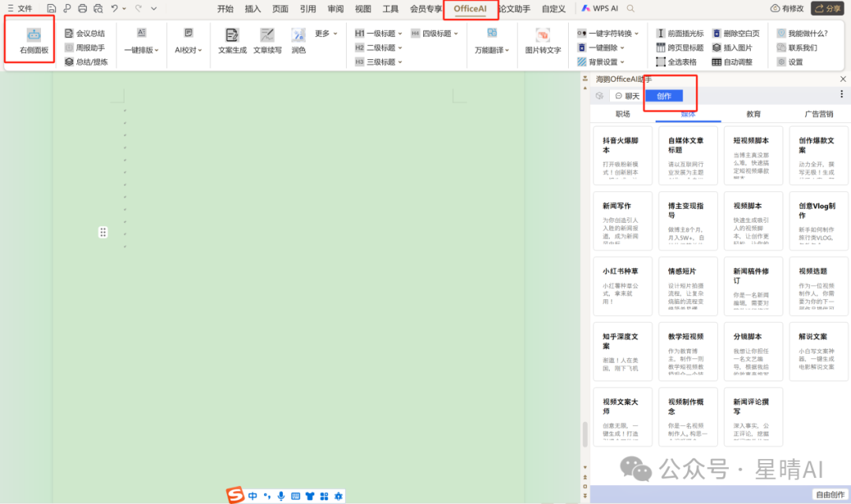
Task: Click the 润色 polish icon
Action: 299,35
